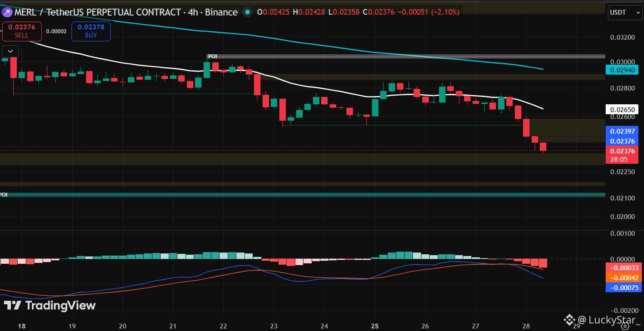The height and width of the screenshot is (331, 644).
Task: Click the date label 20 on the time axis
Action: coord(122,326)
